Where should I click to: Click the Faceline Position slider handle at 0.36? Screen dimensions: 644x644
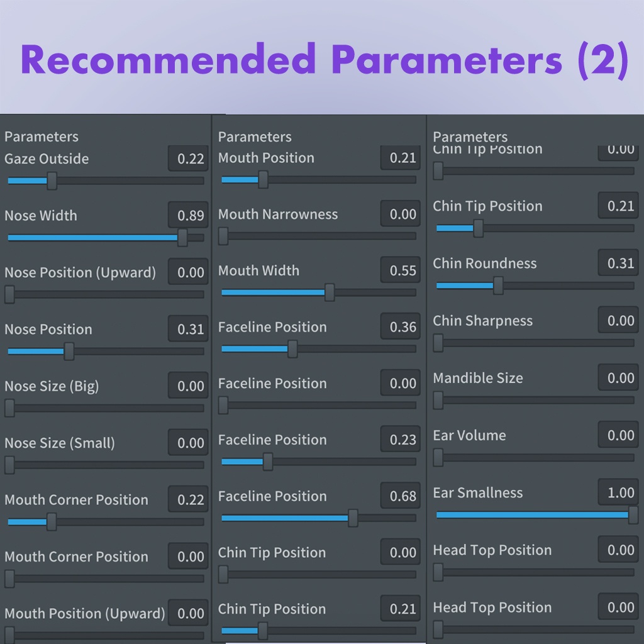click(292, 349)
